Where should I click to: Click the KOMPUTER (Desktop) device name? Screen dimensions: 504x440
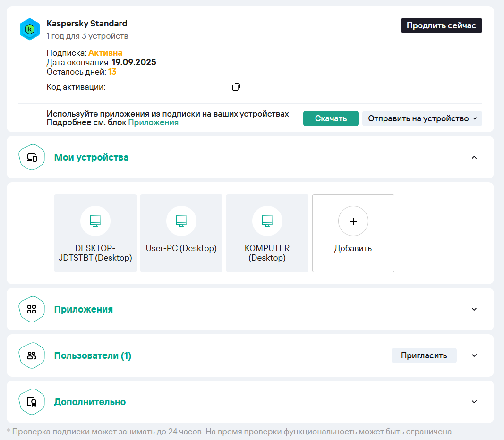pyautogui.click(x=267, y=253)
